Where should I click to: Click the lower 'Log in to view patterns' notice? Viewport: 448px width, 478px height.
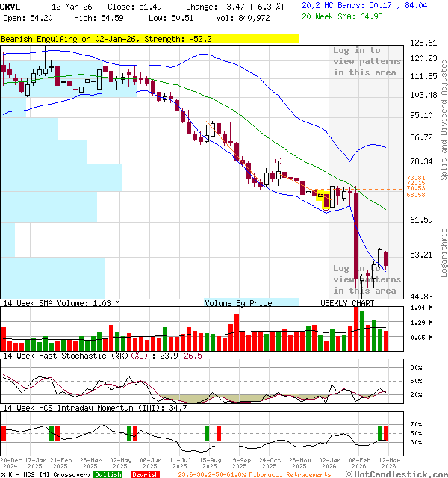(x=366, y=279)
